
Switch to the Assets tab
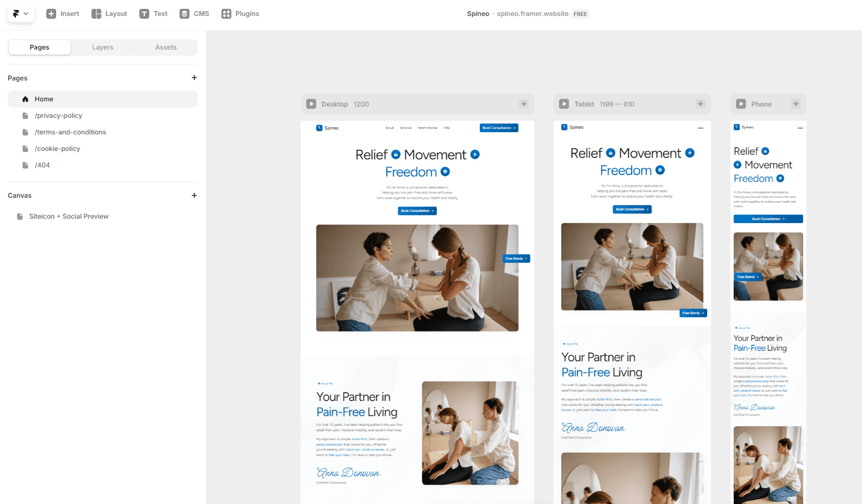pos(166,47)
